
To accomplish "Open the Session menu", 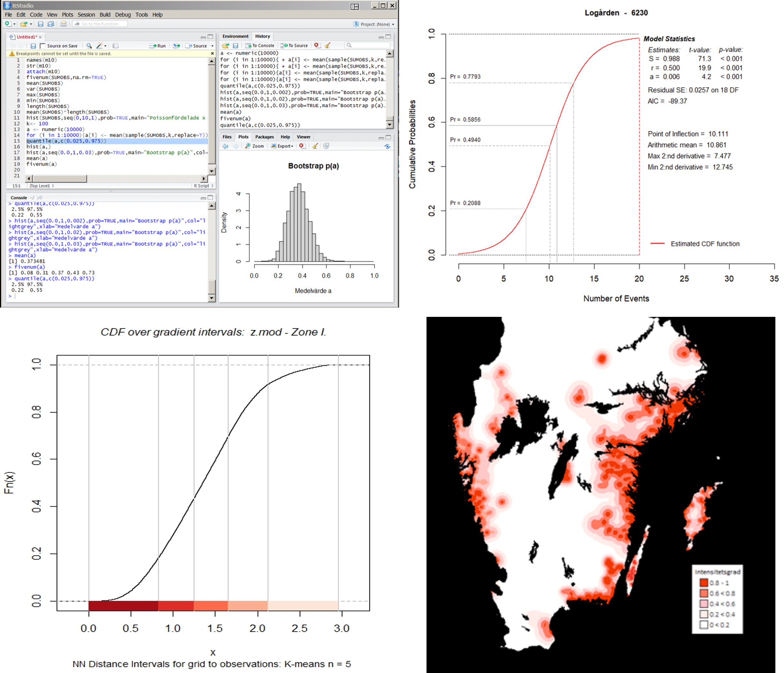I will pos(86,15).
